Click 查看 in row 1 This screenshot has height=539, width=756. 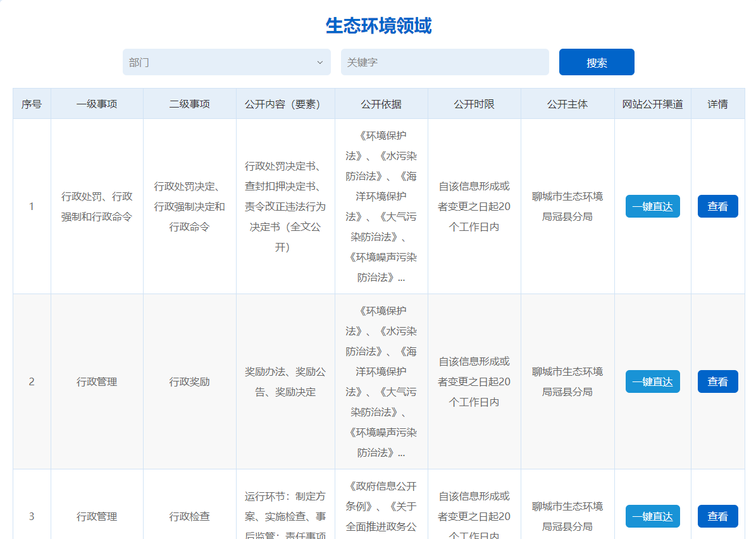[717, 206]
